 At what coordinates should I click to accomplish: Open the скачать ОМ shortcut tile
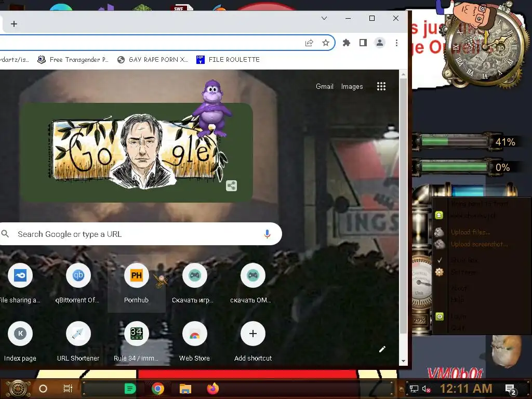click(x=253, y=284)
